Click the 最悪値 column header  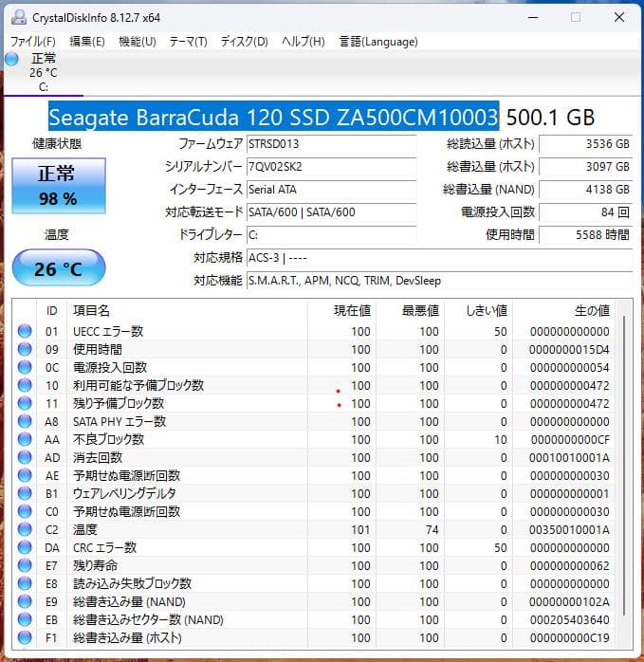coord(410,311)
